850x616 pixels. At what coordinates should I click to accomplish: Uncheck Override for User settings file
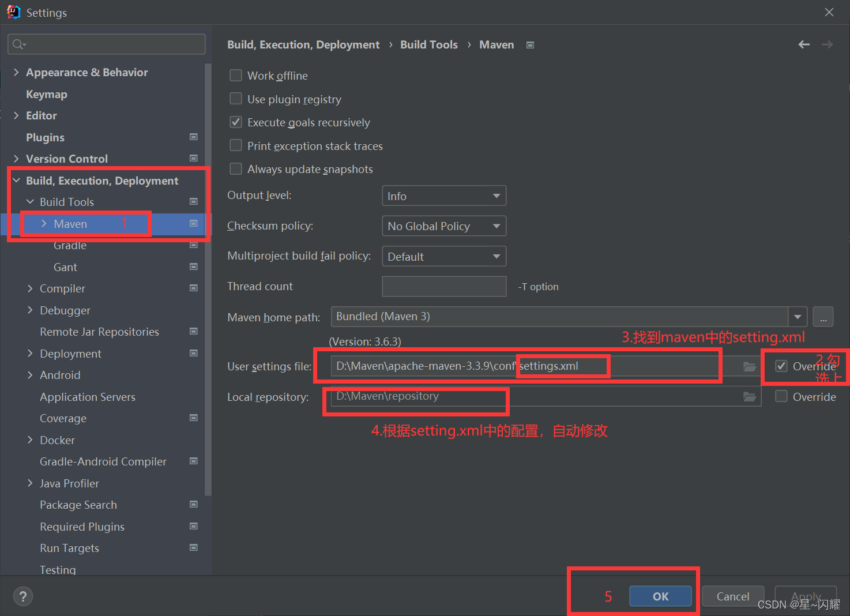coord(781,366)
